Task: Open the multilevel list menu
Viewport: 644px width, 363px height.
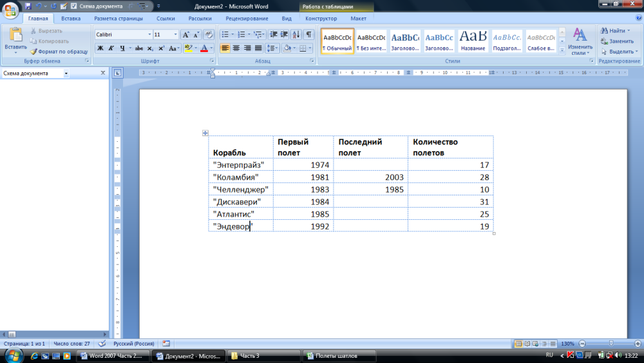Action: tap(259, 35)
